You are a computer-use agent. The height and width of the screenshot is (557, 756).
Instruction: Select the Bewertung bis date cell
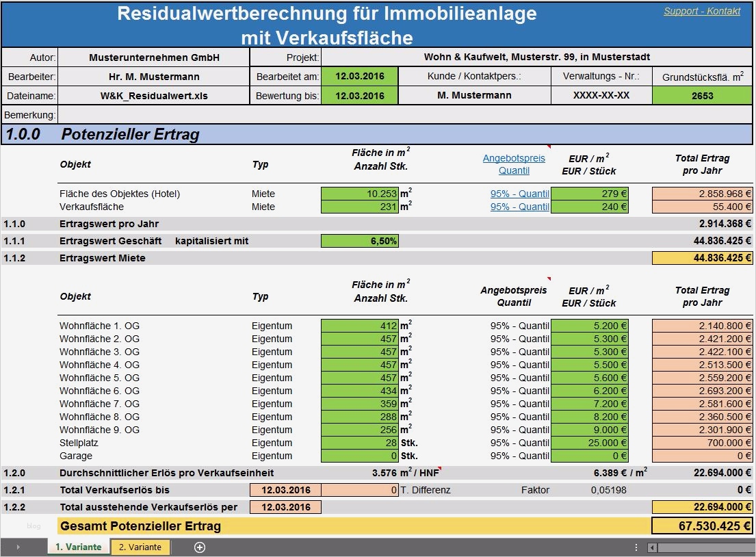coord(359,95)
